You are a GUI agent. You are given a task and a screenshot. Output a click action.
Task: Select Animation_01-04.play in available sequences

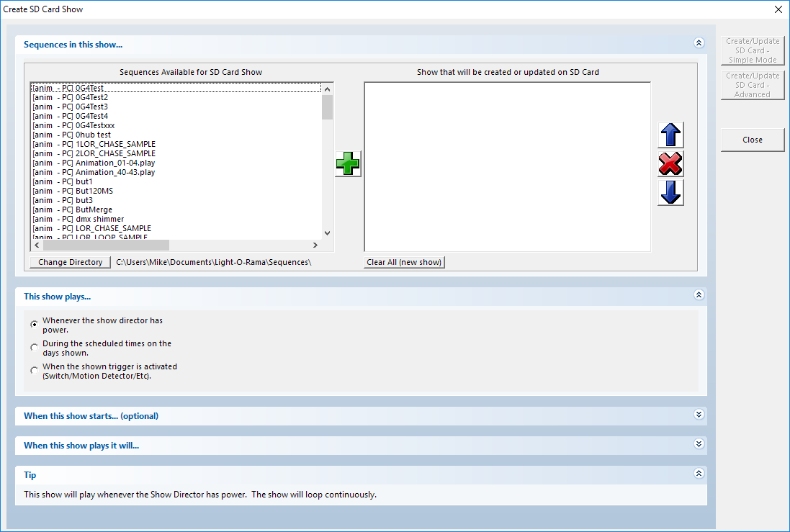(x=115, y=163)
